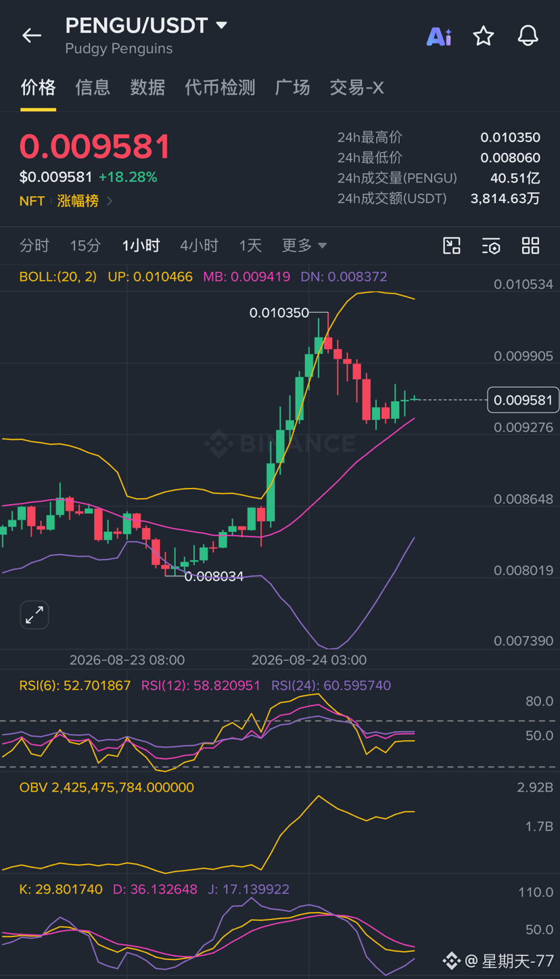Open the 更多 timeframe dropdown

[x=304, y=245]
